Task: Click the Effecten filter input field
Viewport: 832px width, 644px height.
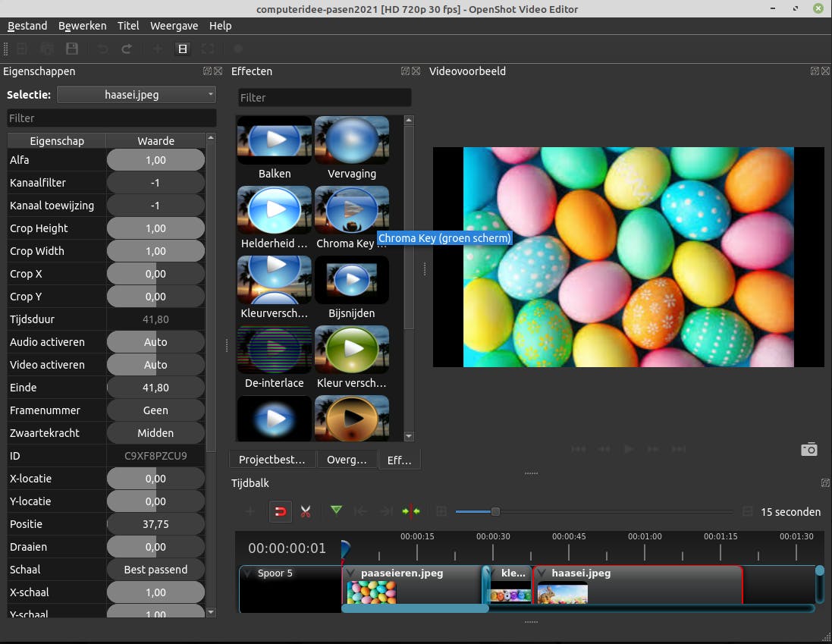Action: tap(325, 98)
